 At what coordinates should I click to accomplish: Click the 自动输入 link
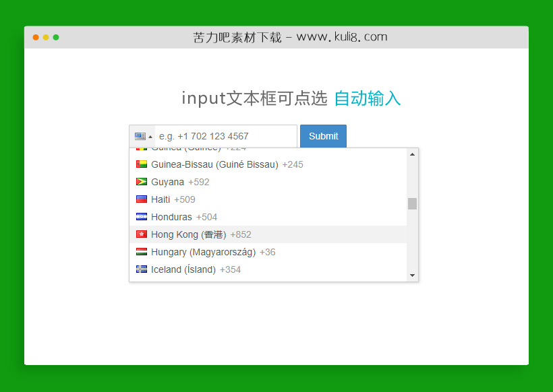pyautogui.click(x=368, y=98)
